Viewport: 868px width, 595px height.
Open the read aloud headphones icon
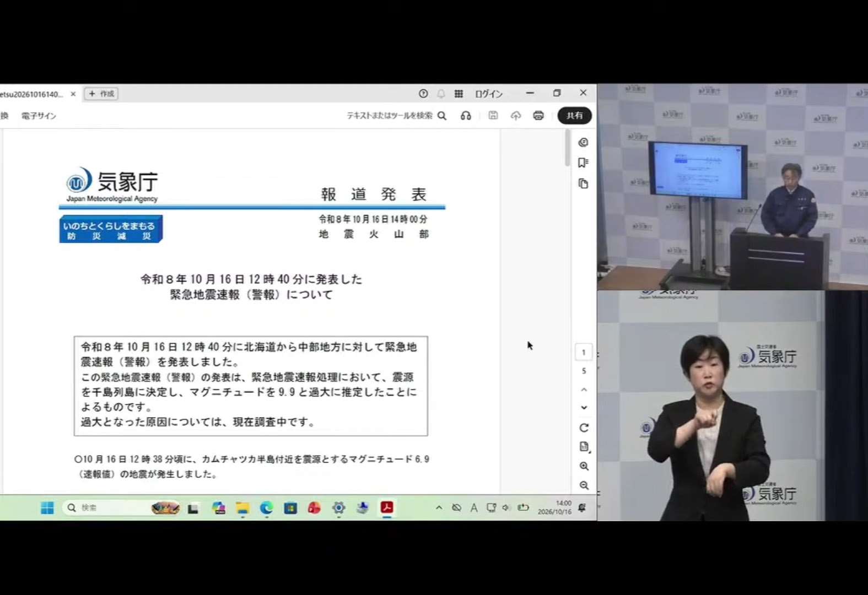click(466, 116)
